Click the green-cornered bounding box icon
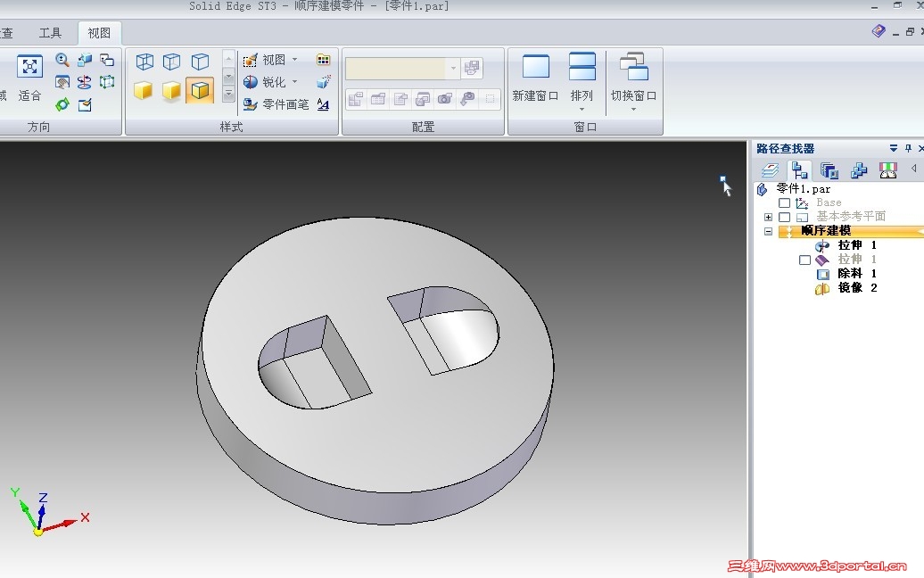Screen dimensions: 924x578 pyautogui.click(x=107, y=82)
